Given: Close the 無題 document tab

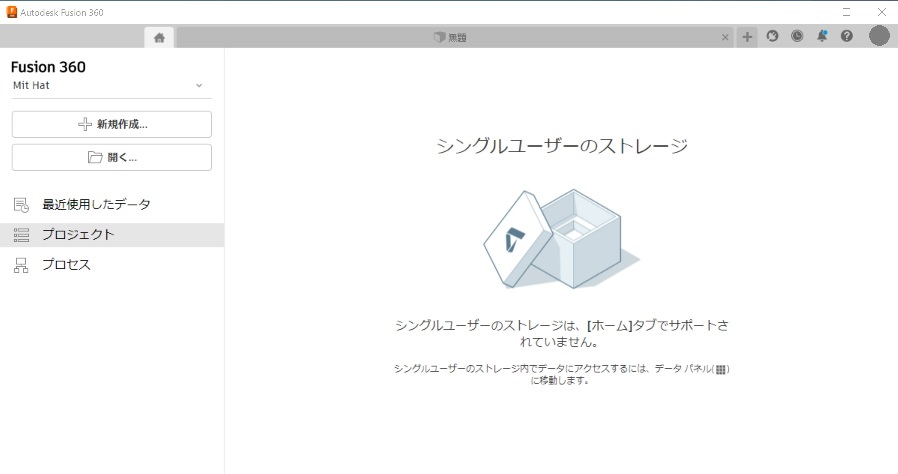Looking at the screenshot, I should click(x=725, y=37).
